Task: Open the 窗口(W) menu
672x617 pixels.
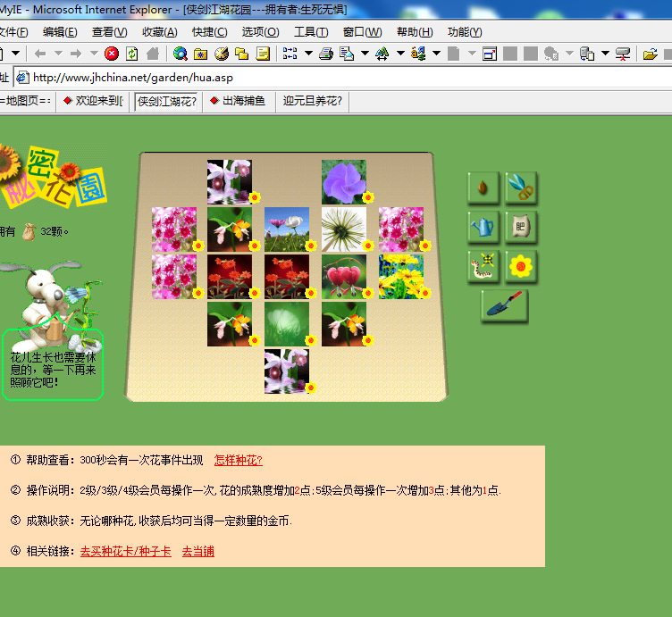Action: (362, 32)
